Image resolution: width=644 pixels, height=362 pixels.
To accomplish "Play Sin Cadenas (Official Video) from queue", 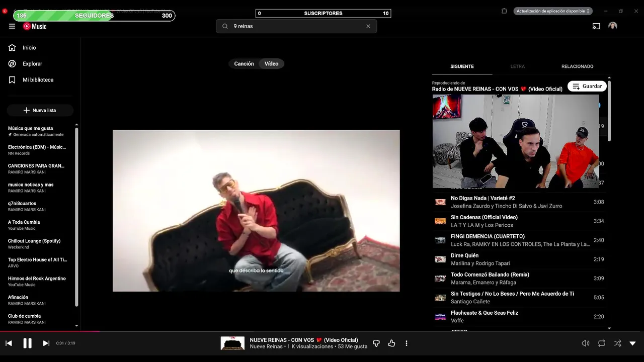I will [x=519, y=221].
